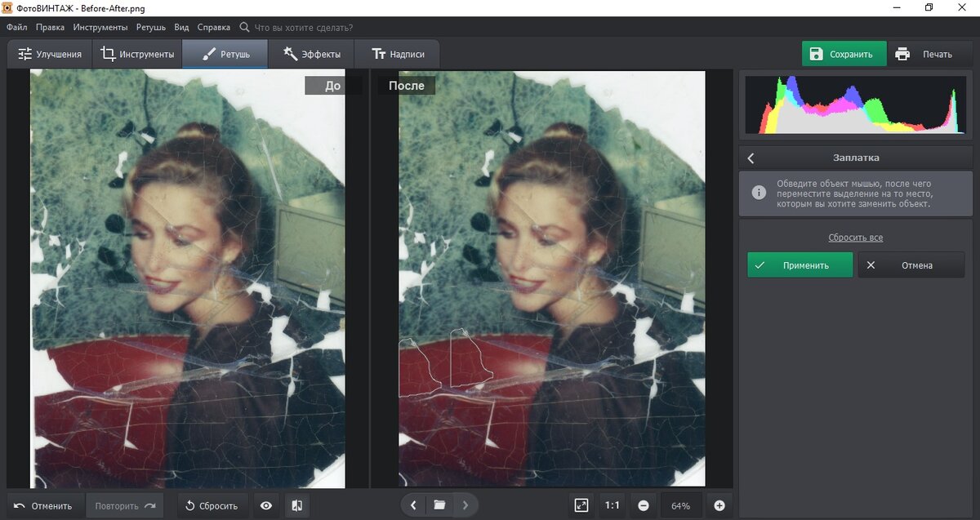The width and height of the screenshot is (980, 520).
Task: Switch to the Инструменты tab with crop icon
Action: [x=137, y=55]
